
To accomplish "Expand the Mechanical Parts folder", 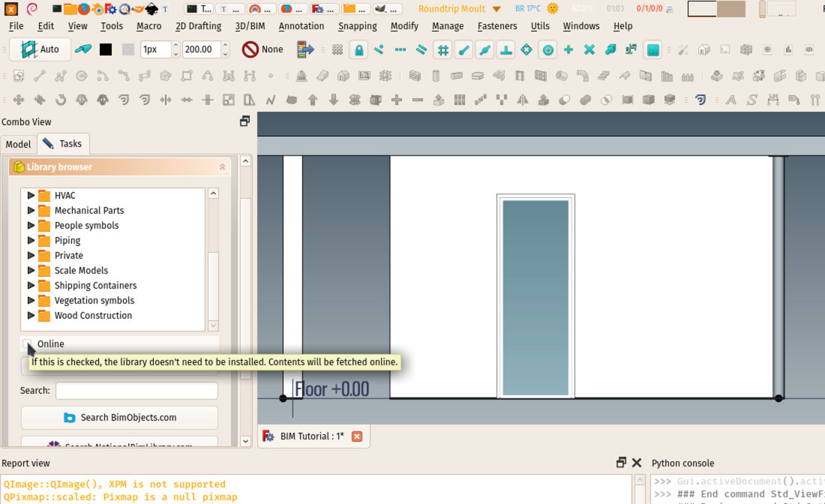I will click(x=31, y=211).
